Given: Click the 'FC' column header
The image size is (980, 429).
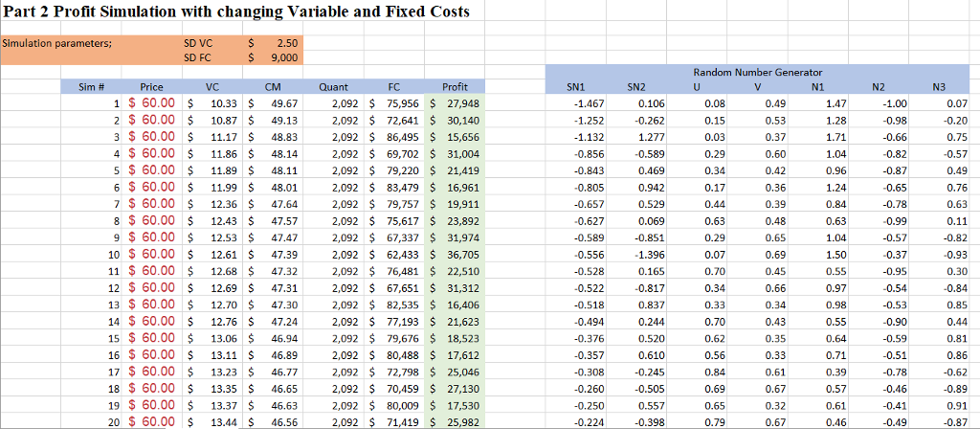Looking at the screenshot, I should [x=393, y=87].
